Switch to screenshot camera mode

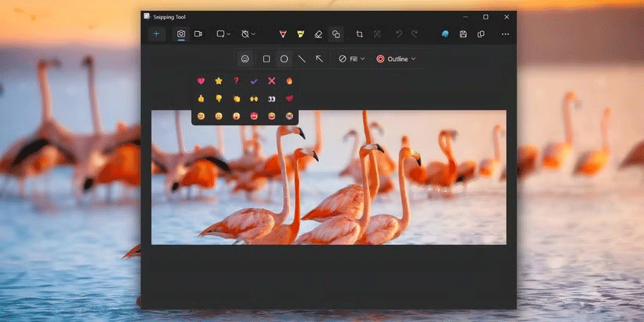click(181, 34)
